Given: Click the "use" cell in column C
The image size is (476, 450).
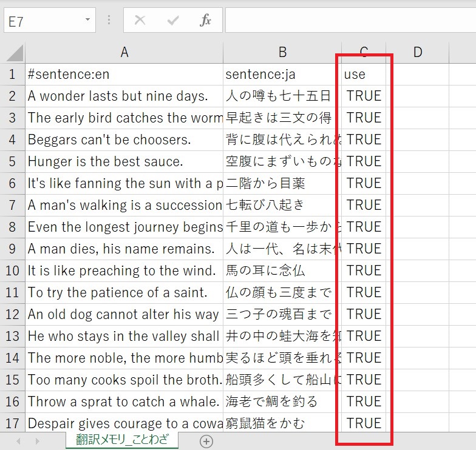Looking at the screenshot, I should [364, 74].
